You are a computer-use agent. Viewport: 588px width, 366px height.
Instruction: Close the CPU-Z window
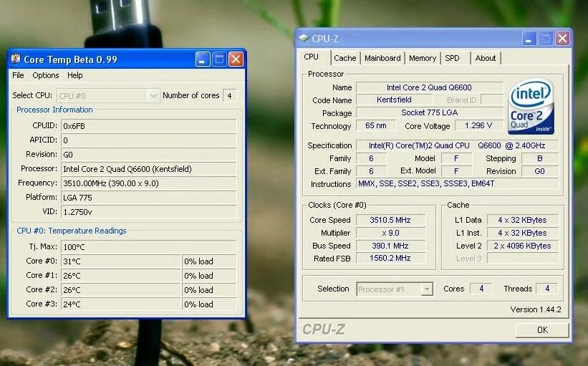pos(562,39)
